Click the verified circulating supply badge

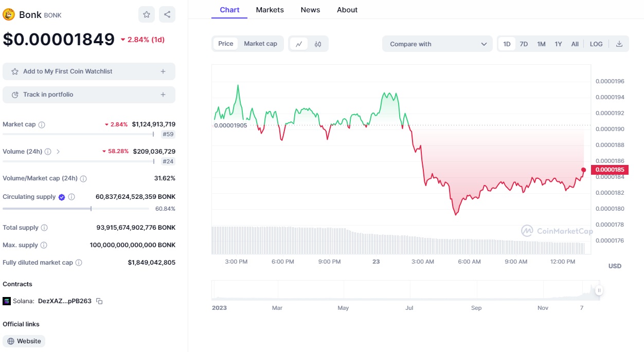(x=62, y=197)
